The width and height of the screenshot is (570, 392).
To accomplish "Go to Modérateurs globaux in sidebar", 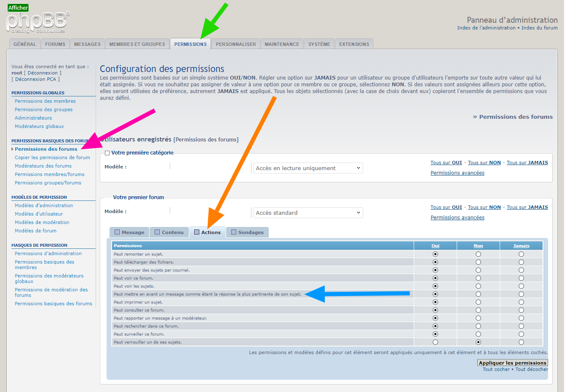I will [x=39, y=126].
